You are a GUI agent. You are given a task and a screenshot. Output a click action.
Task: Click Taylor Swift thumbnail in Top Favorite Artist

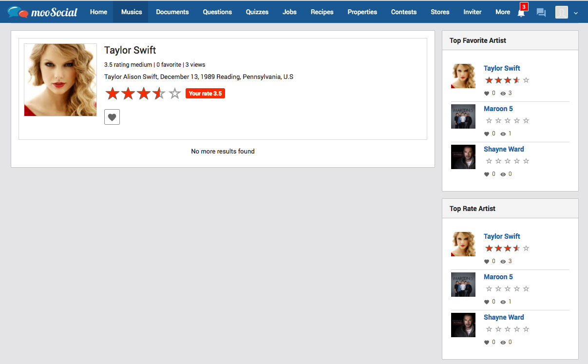pyautogui.click(x=463, y=76)
